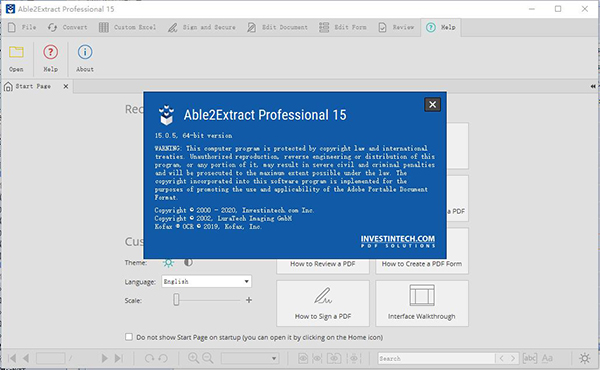Viewport: 600px width, 370px height.
Task: Close the Start Page tab
Action: tap(66, 86)
